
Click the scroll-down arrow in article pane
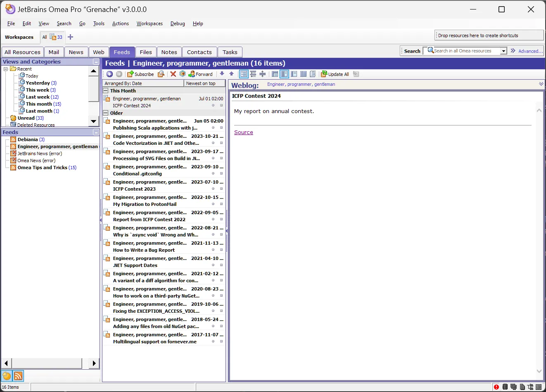point(539,371)
